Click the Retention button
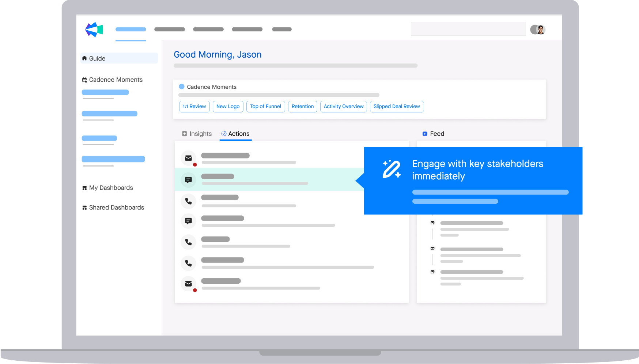639x364 pixels. tap(302, 107)
